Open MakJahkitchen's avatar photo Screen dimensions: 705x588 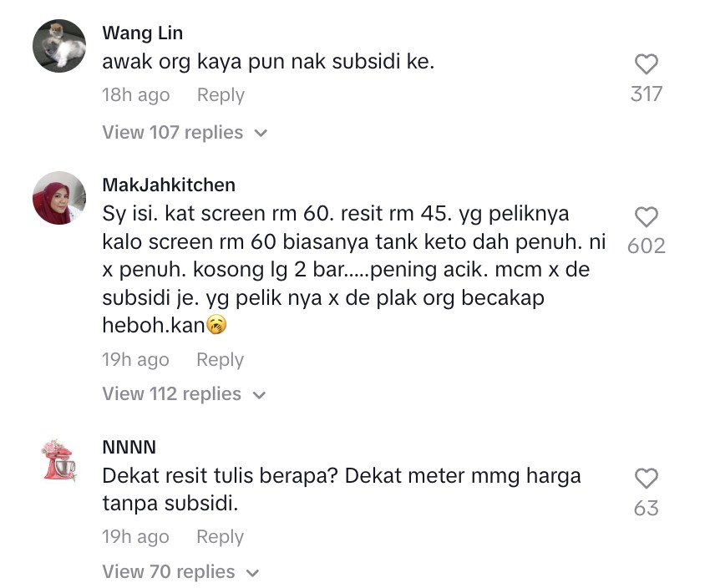[x=59, y=199]
